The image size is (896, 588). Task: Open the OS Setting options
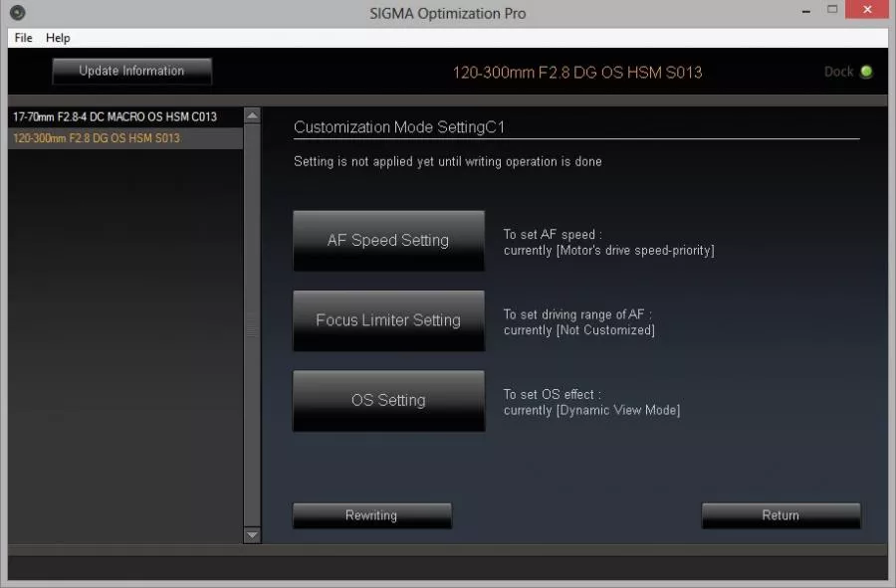(x=388, y=401)
